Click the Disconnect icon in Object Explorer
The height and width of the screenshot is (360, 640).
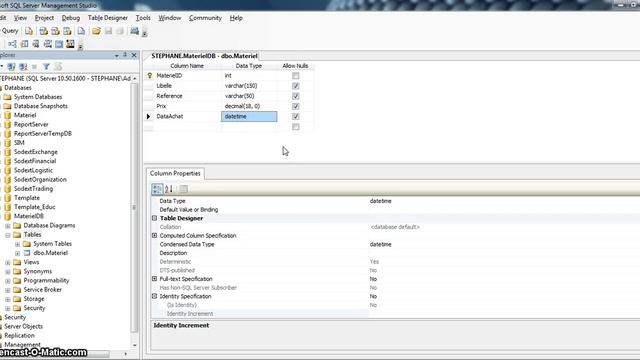(23, 67)
